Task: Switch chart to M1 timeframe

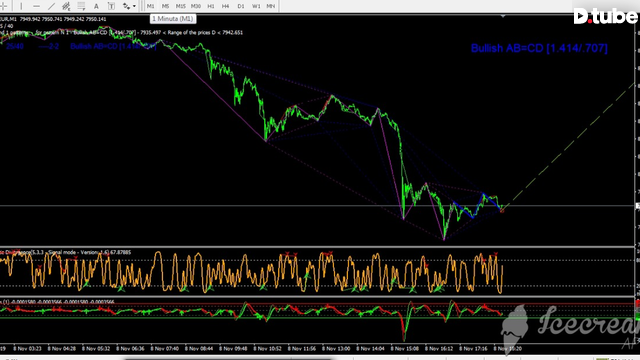Action: coord(151,6)
